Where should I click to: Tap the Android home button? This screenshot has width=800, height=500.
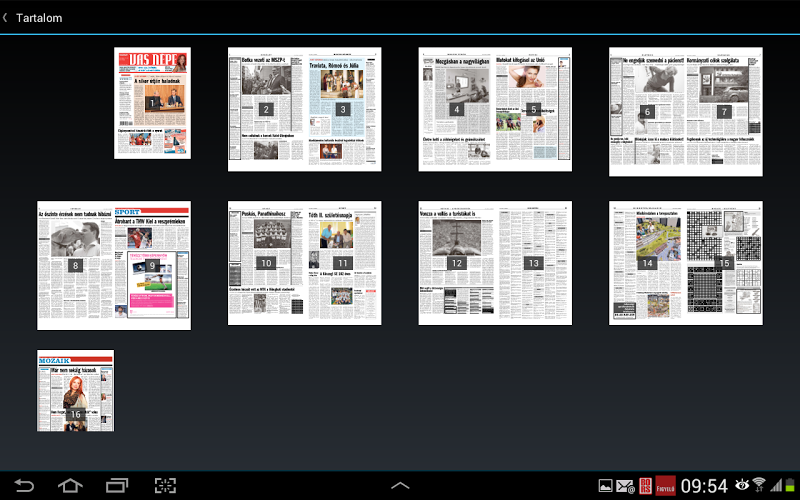[70, 485]
